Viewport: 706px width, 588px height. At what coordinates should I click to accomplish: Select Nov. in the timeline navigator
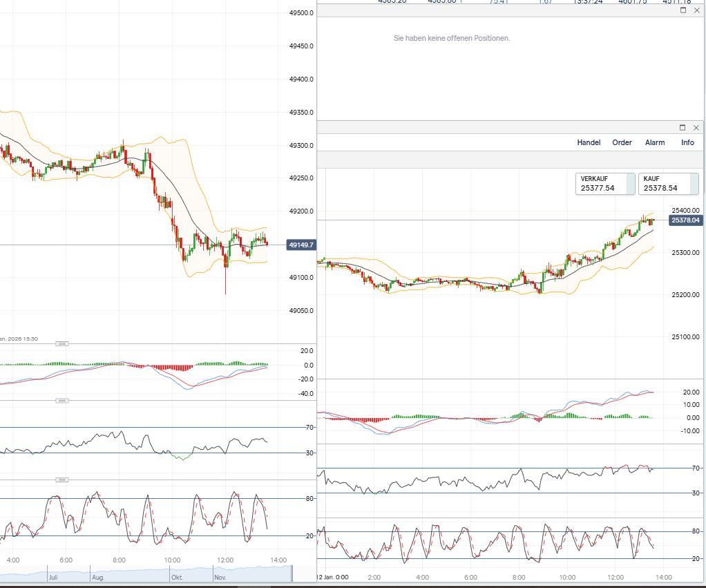click(x=220, y=576)
